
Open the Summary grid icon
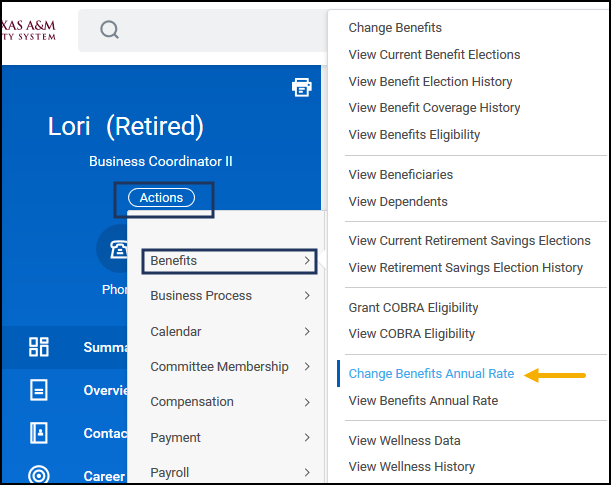pos(39,347)
